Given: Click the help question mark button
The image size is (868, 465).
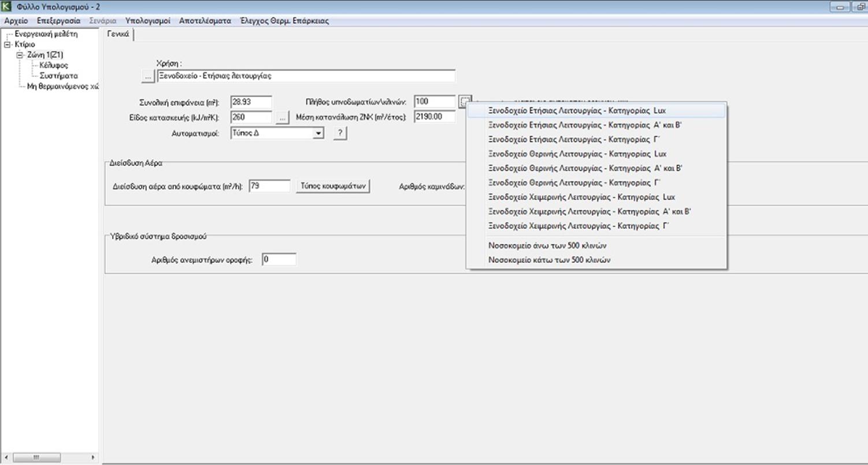Looking at the screenshot, I should click(x=340, y=133).
